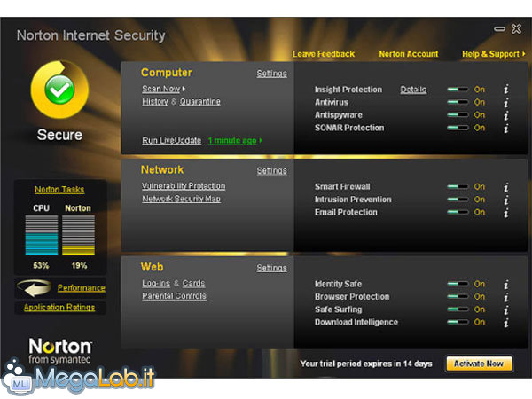Click the Performance flip arrow icon

click(34, 287)
